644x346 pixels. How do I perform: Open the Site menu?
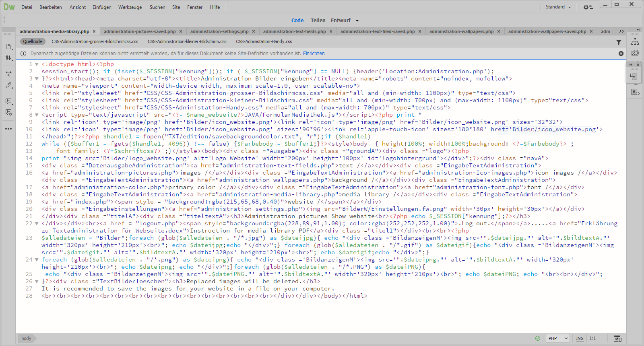click(176, 7)
